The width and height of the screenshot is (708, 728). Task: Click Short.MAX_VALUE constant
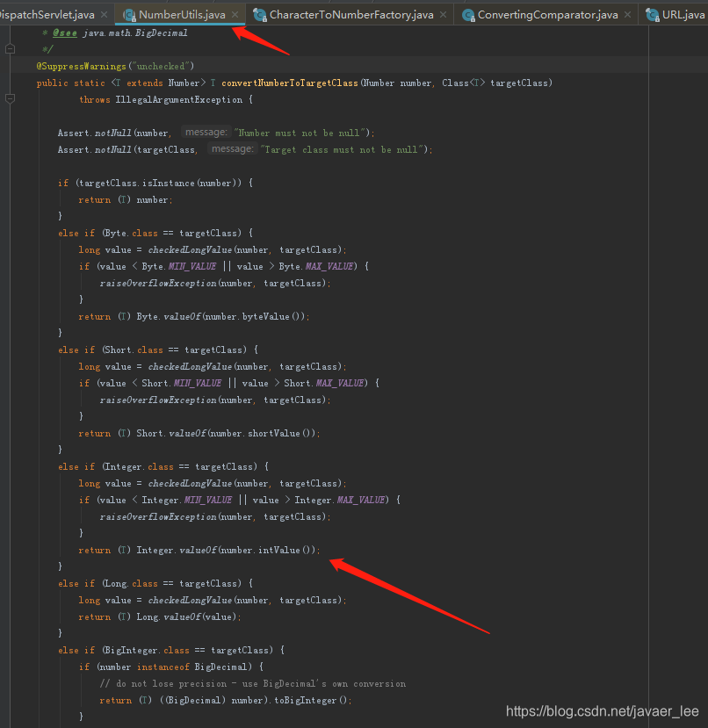(x=324, y=383)
